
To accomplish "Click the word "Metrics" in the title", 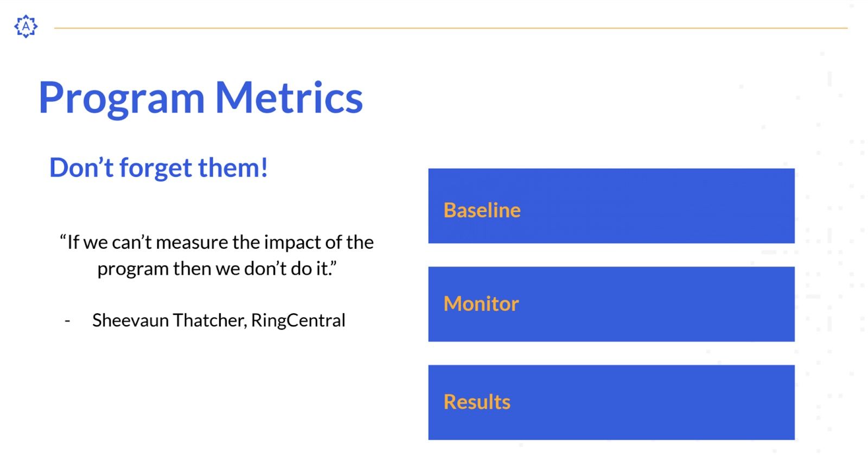I will click(289, 98).
